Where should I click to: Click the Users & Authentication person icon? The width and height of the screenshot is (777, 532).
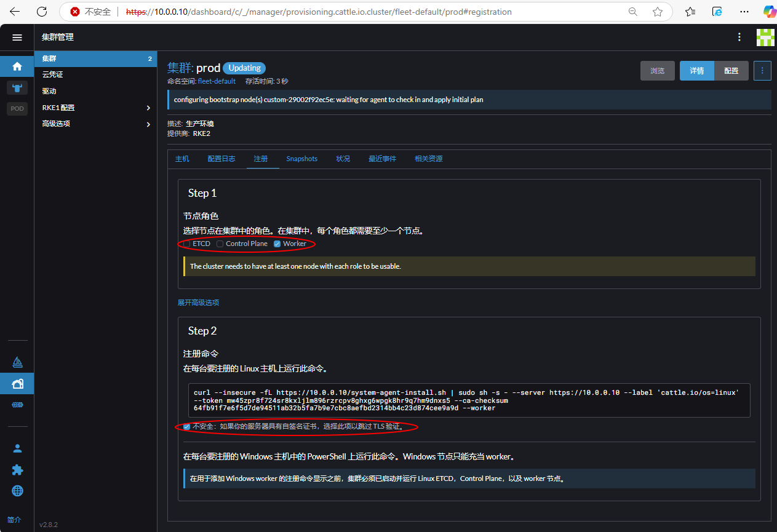click(17, 448)
